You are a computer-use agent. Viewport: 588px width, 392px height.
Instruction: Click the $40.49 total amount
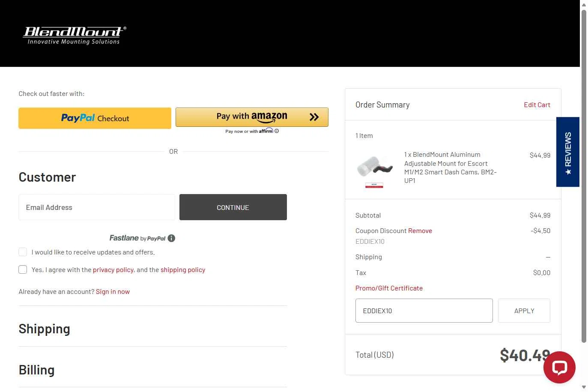525,356
